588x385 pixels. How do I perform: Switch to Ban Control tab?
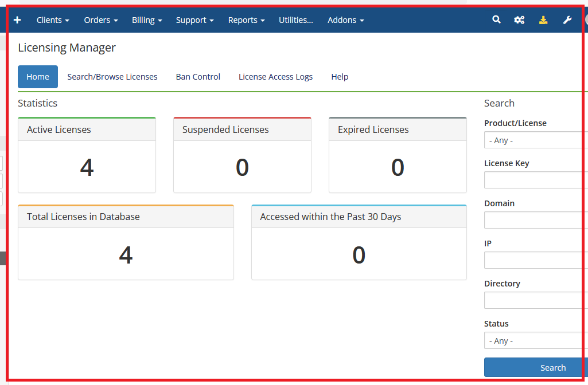point(198,77)
